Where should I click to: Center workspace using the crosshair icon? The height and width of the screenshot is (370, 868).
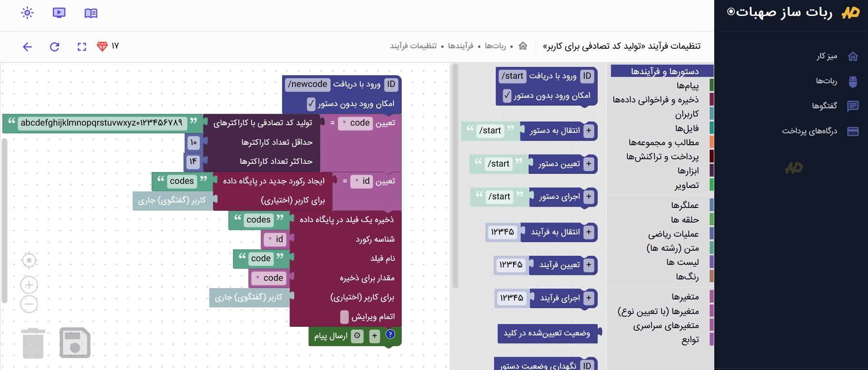point(29,260)
